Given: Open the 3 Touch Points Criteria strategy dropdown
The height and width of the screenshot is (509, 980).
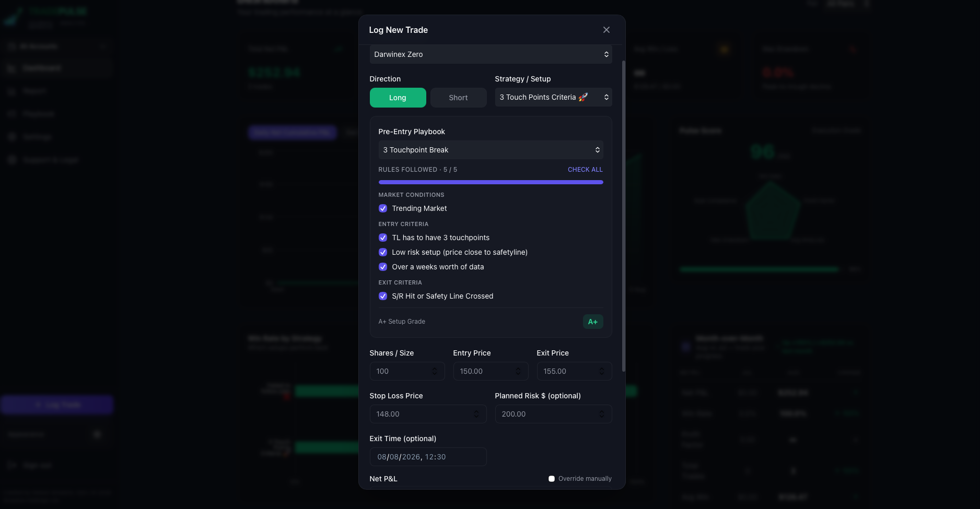Looking at the screenshot, I should coord(553,97).
